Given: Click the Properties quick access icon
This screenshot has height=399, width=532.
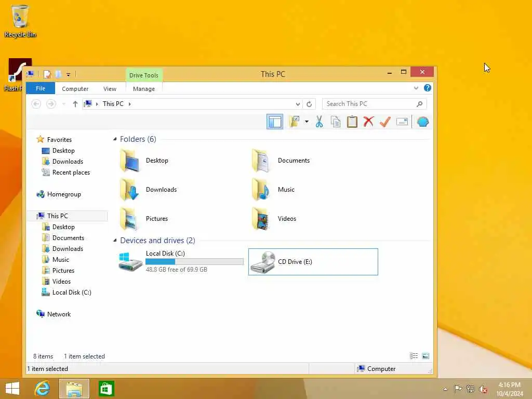Looking at the screenshot, I should (47, 74).
